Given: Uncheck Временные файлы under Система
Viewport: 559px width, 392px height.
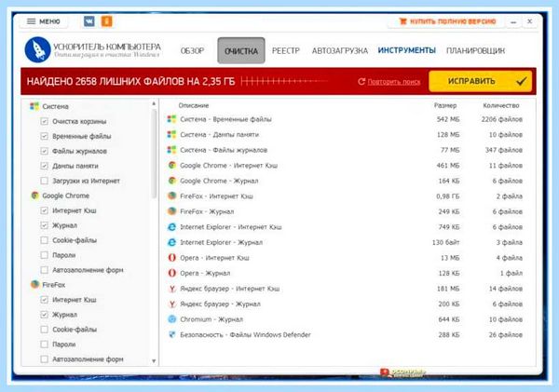Looking at the screenshot, I should 44,136.
